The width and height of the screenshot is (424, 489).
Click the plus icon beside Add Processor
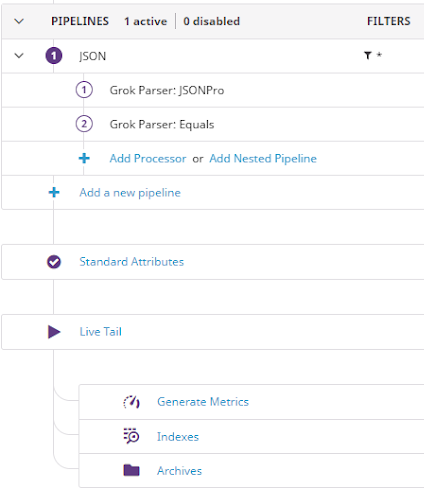[84, 158]
